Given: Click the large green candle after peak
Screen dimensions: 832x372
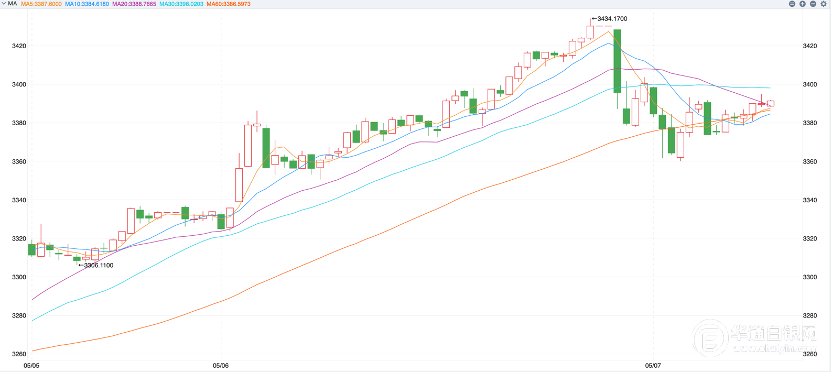Looking at the screenshot, I should [x=617, y=61].
